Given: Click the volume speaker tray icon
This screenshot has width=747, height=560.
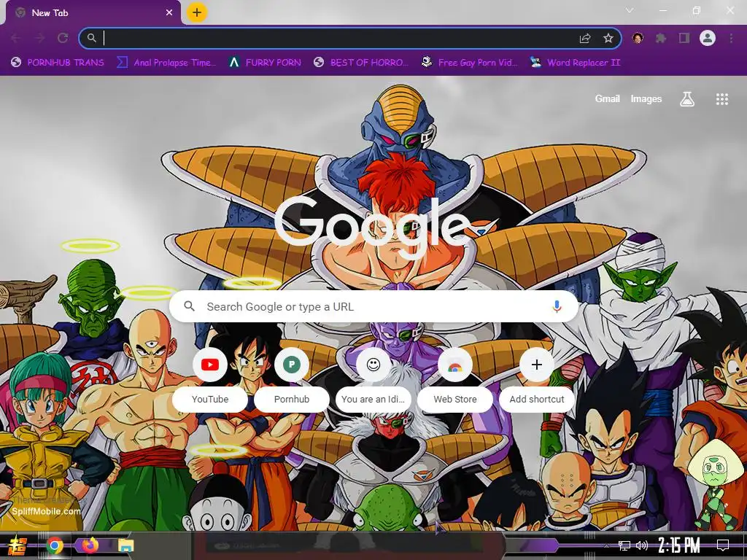Looking at the screenshot, I should pos(642,545).
